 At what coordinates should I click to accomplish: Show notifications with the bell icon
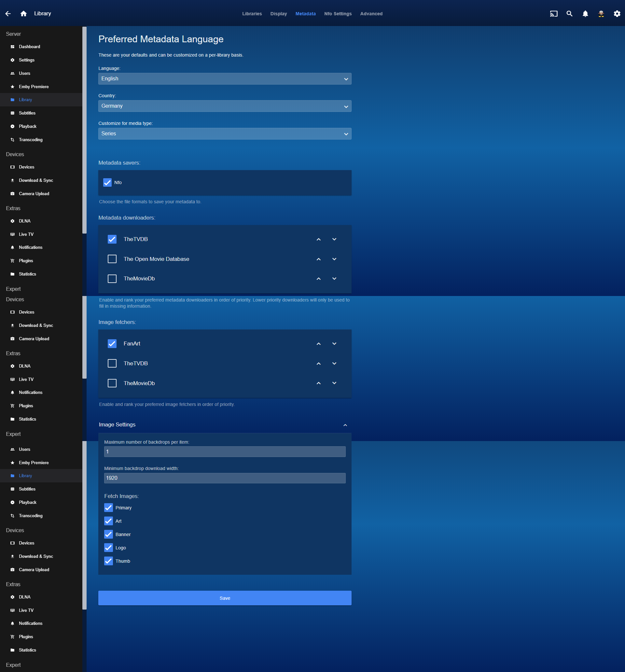click(585, 14)
